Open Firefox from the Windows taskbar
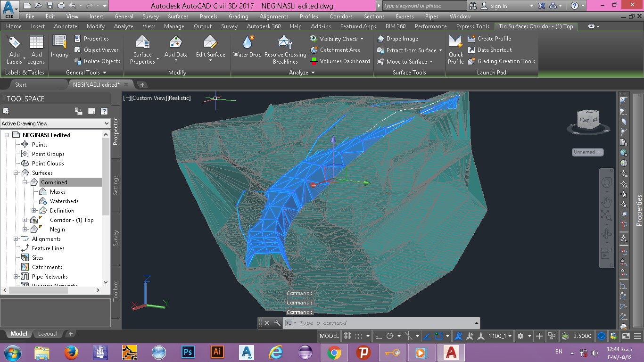The height and width of the screenshot is (362, 644). click(x=71, y=352)
